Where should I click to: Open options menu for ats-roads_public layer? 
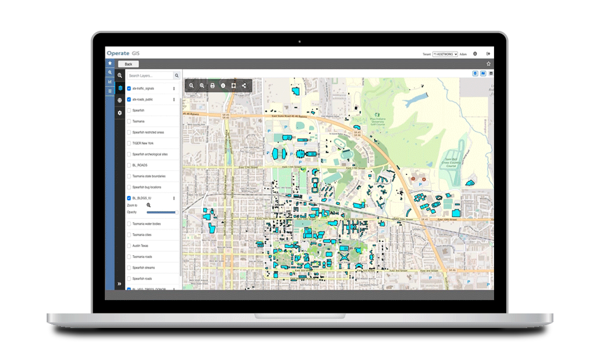(173, 99)
